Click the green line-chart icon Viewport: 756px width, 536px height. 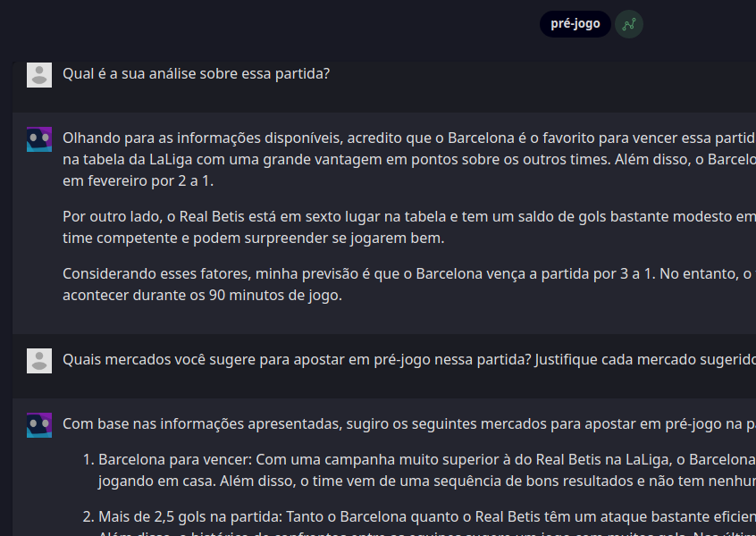[629, 24]
